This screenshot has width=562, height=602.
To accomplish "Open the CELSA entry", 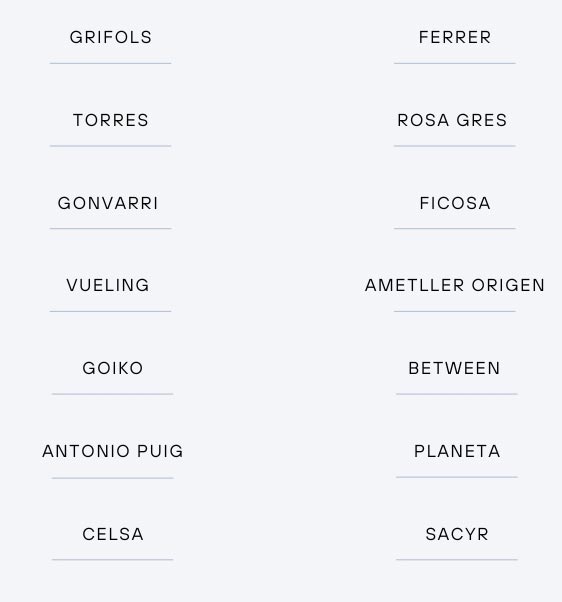I will tap(113, 534).
